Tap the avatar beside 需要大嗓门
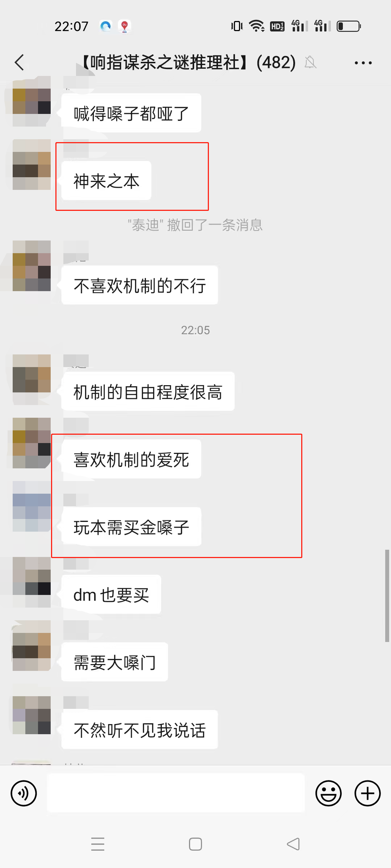 pyautogui.click(x=31, y=646)
